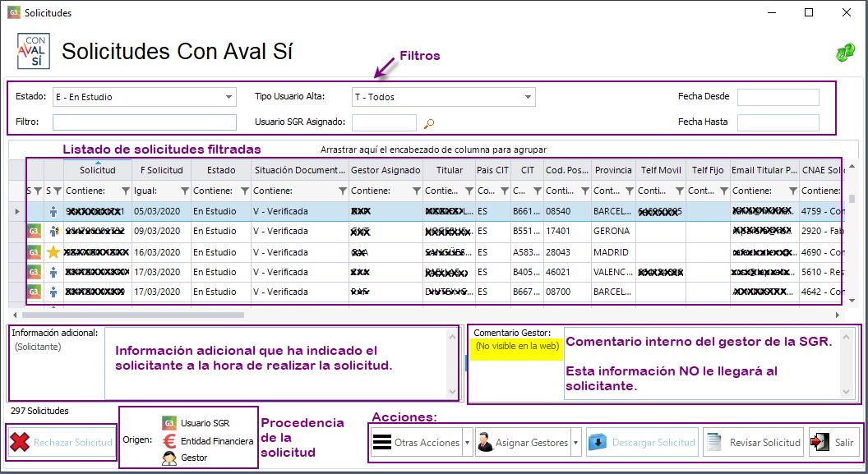The image size is (868, 474).
Task: Click the Revisar Solicitud button
Action: point(754,443)
